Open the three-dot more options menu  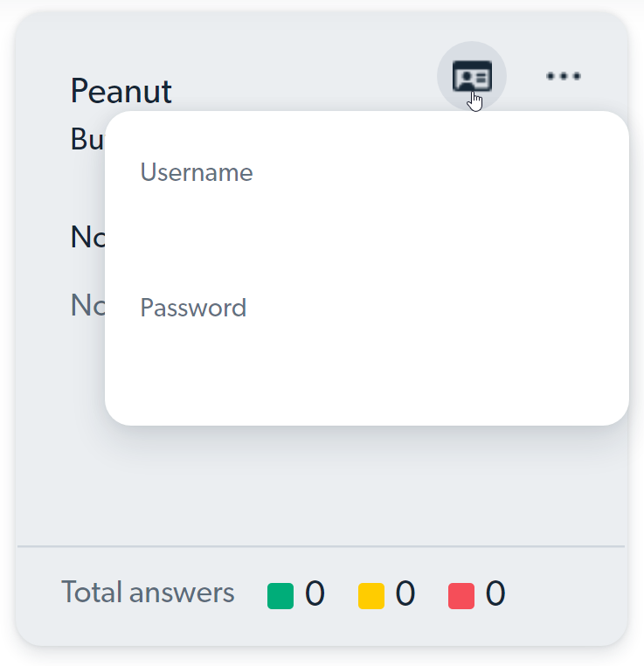pyautogui.click(x=564, y=76)
